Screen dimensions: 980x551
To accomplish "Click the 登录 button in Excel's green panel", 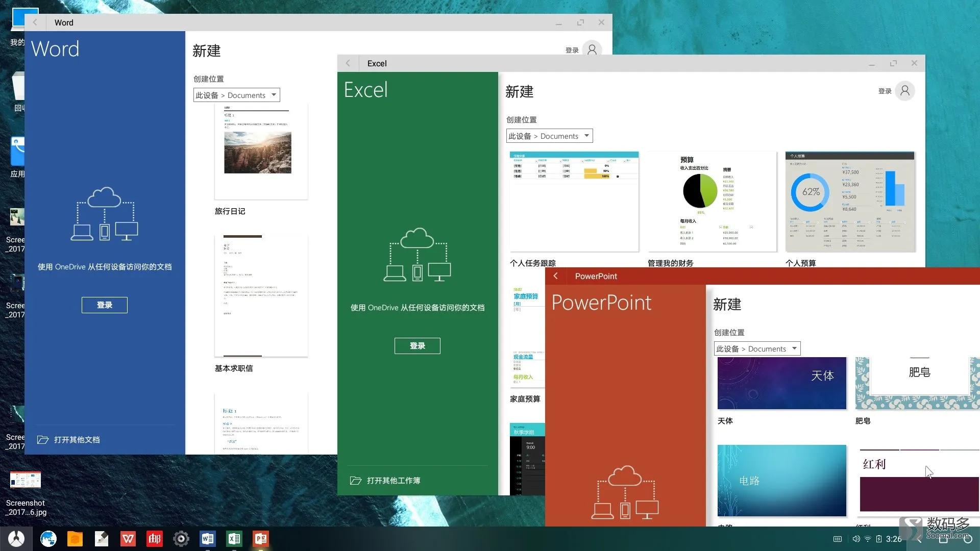I will pyautogui.click(x=418, y=346).
